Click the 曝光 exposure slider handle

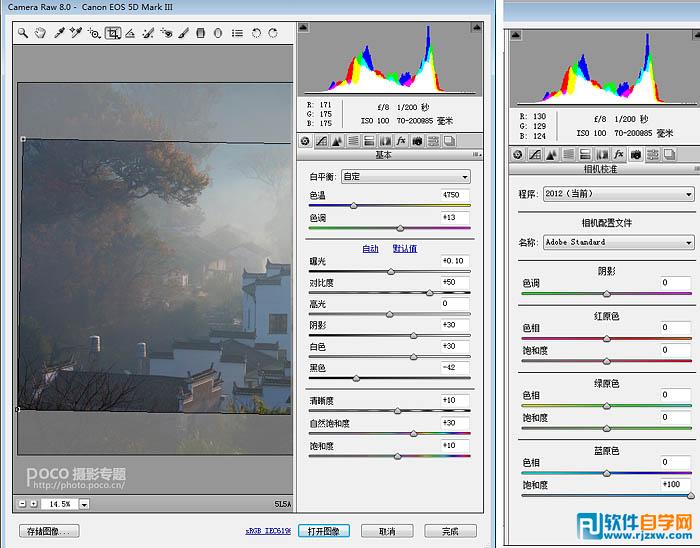click(391, 271)
